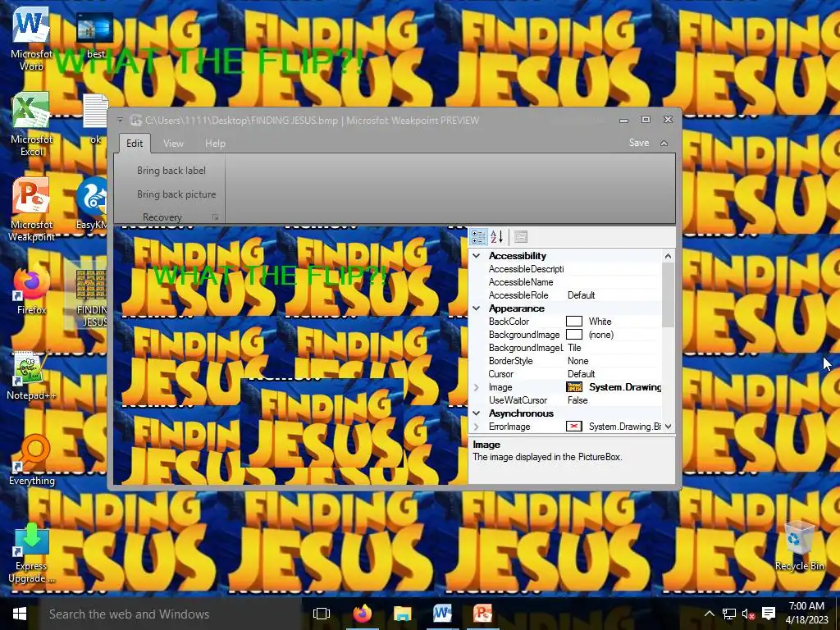Open Microsfot Worb desktop shortcut
The width and height of the screenshot is (840, 630).
pos(31,39)
